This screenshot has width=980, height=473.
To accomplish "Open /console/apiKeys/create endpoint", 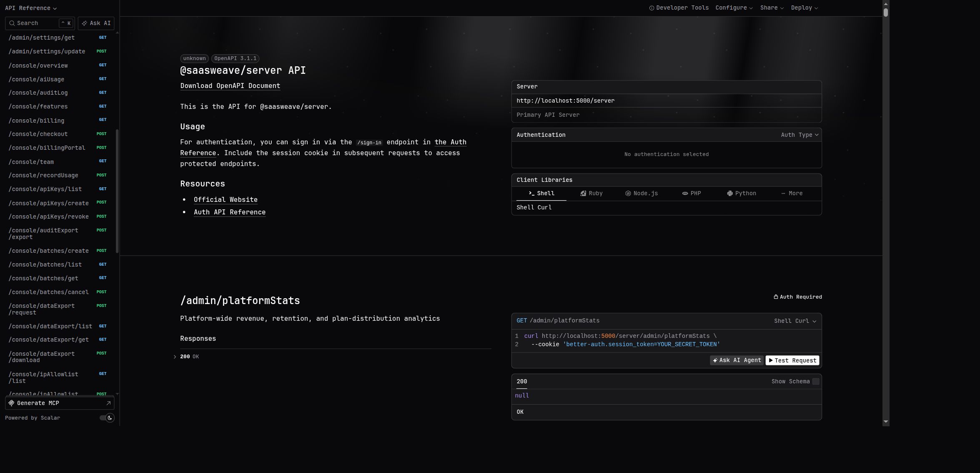I will (x=58, y=204).
